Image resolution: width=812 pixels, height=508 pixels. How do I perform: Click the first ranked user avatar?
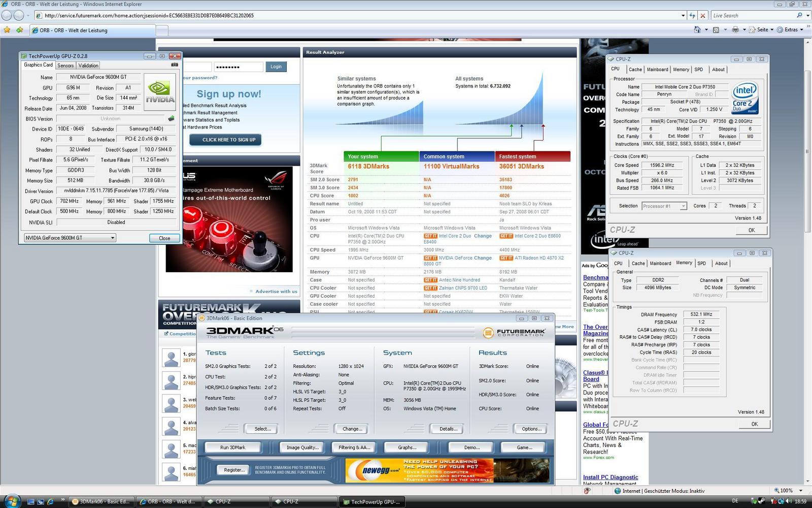(x=171, y=358)
